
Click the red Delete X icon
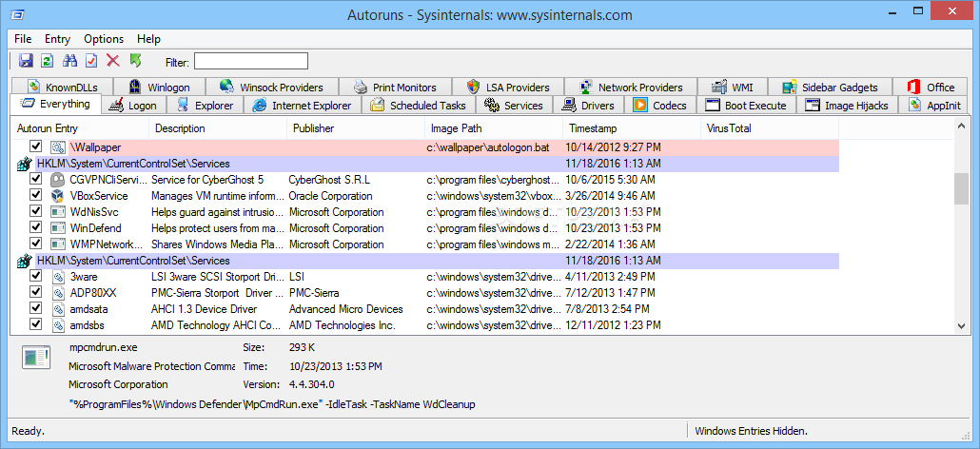point(112,61)
